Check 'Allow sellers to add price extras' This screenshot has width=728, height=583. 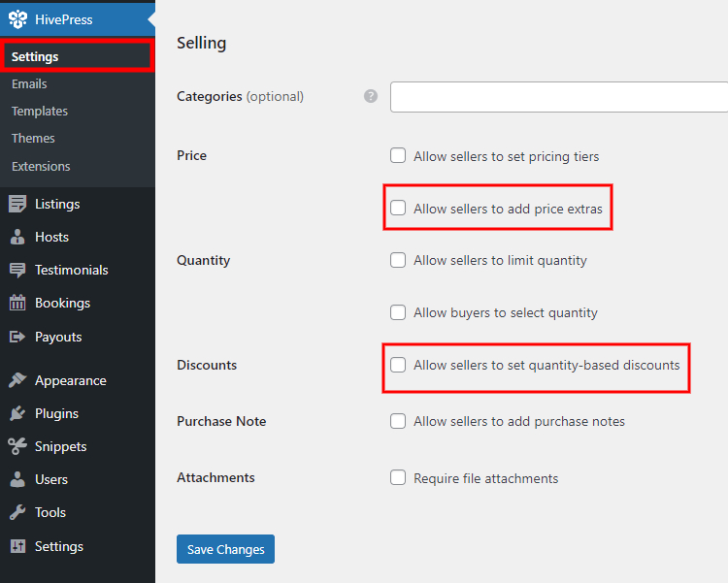point(398,208)
